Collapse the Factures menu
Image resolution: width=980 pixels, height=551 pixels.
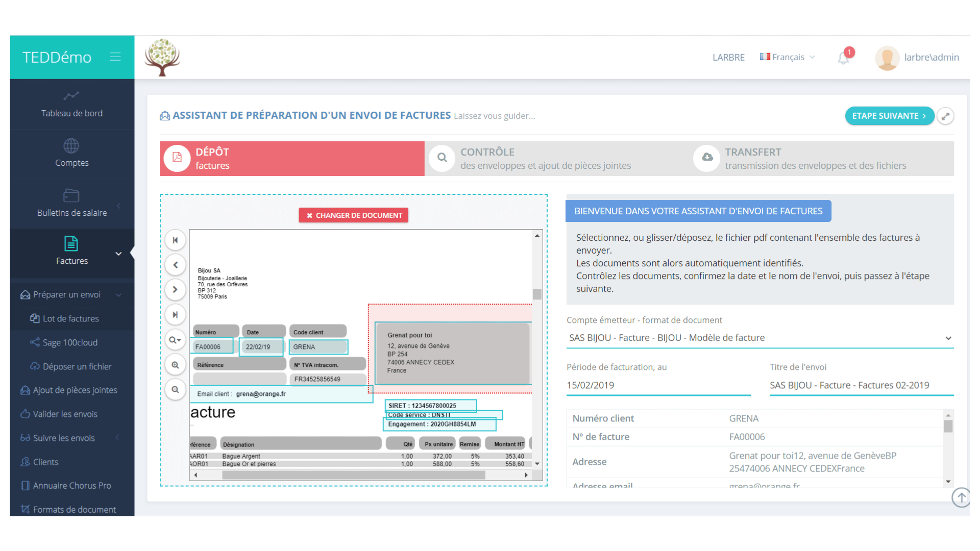point(72,253)
